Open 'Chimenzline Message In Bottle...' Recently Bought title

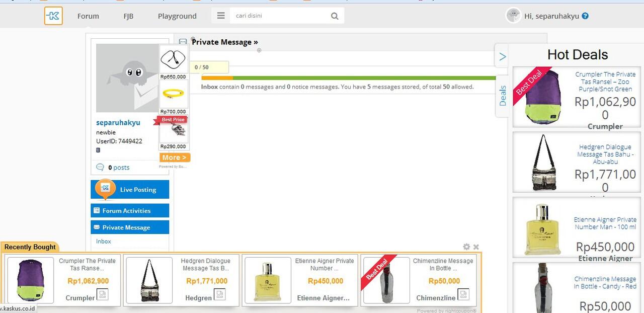point(443,265)
